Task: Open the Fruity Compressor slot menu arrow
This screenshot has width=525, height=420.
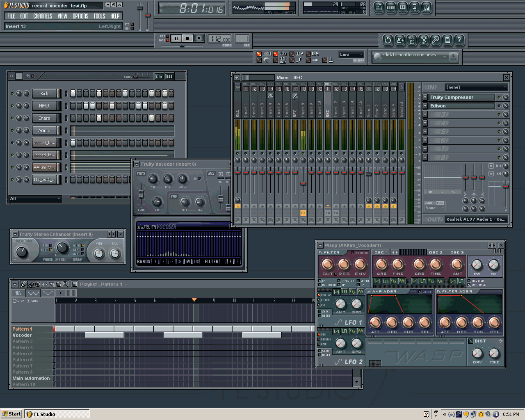Action: [425, 97]
